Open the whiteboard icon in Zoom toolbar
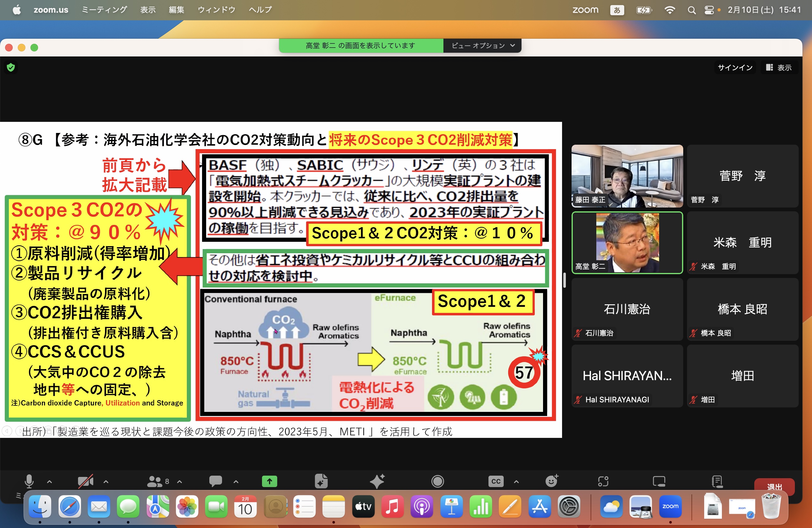Viewport: 812px width, 528px height. click(659, 481)
